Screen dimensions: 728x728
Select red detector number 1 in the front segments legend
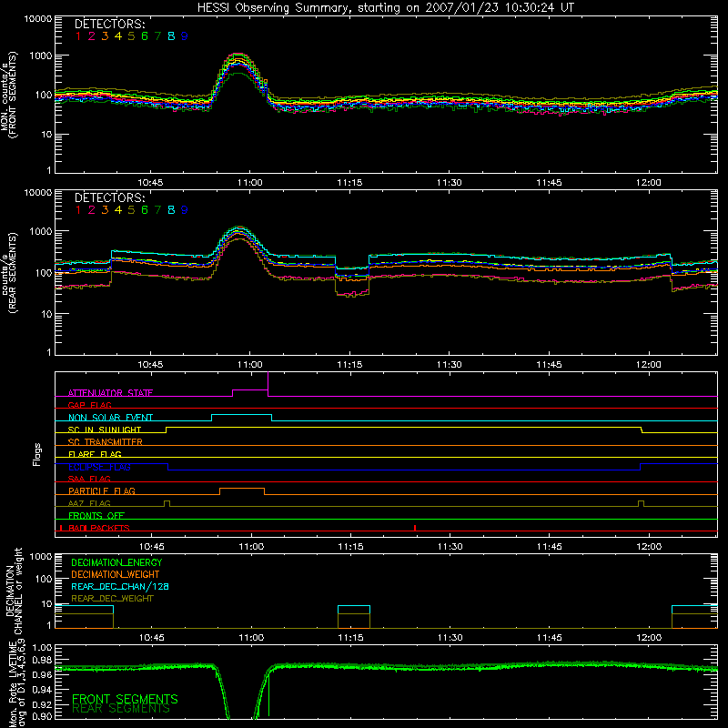click(78, 36)
